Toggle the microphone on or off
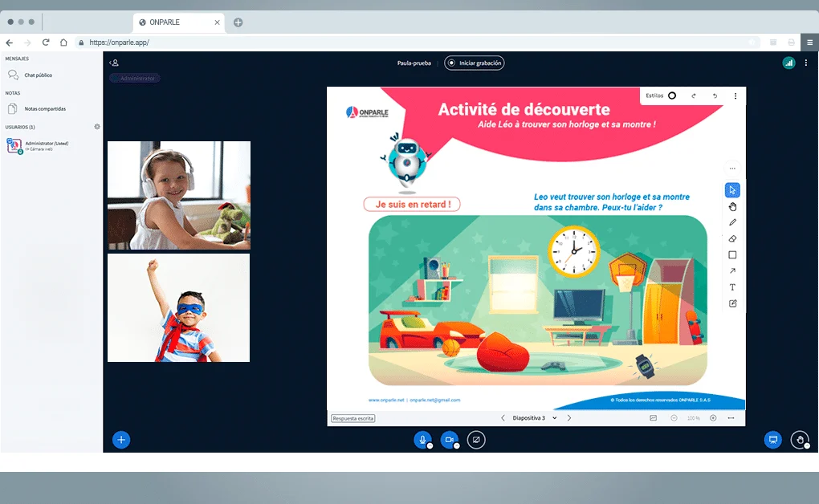819x504 pixels. coord(423,440)
